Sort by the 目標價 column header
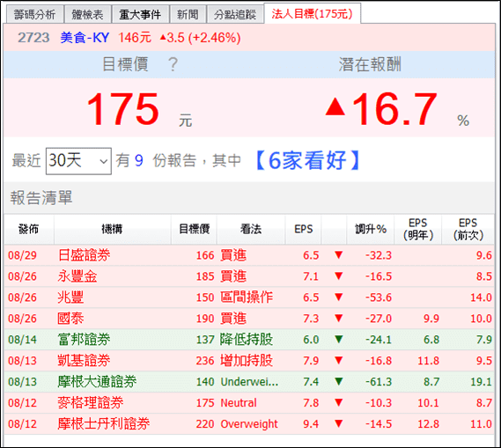501x448 pixels. tap(194, 229)
